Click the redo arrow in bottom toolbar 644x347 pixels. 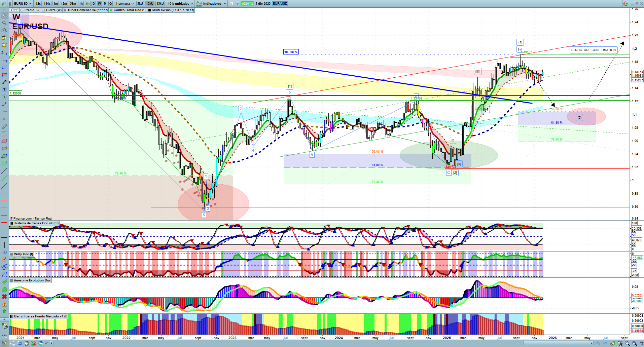(605, 343)
